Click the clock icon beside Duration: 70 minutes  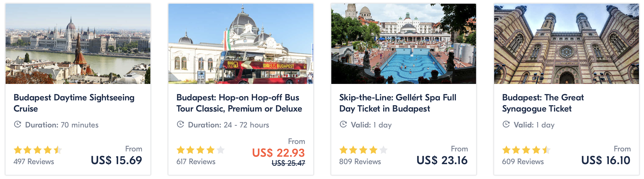(x=18, y=124)
